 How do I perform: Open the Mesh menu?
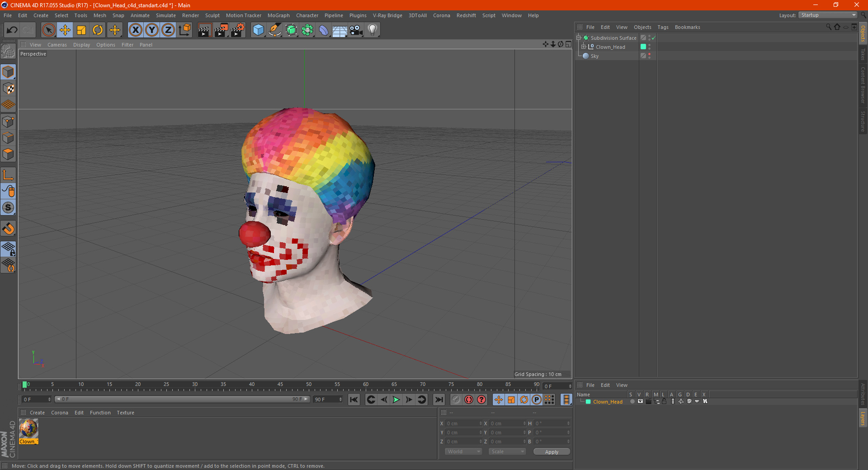tap(99, 15)
